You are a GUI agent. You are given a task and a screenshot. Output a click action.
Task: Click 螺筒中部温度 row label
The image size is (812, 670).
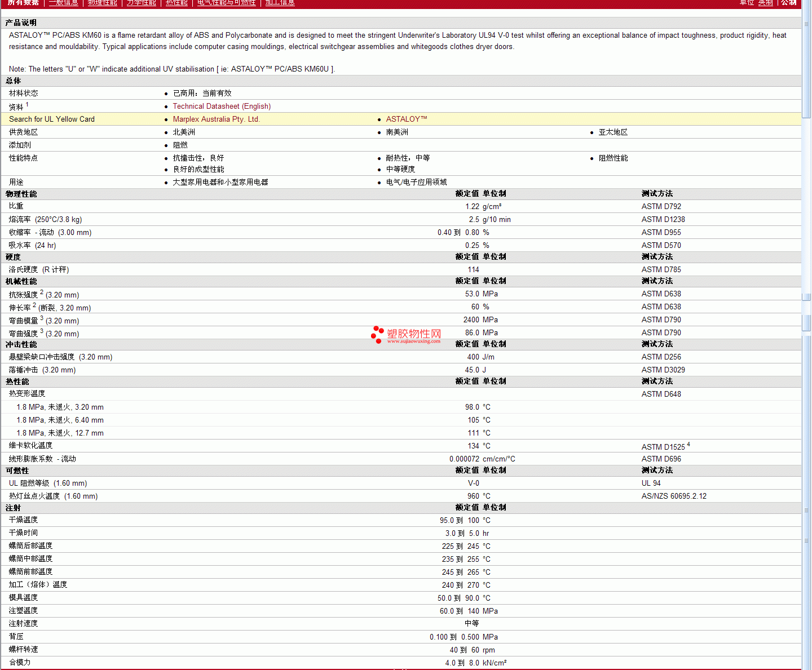tap(30, 558)
